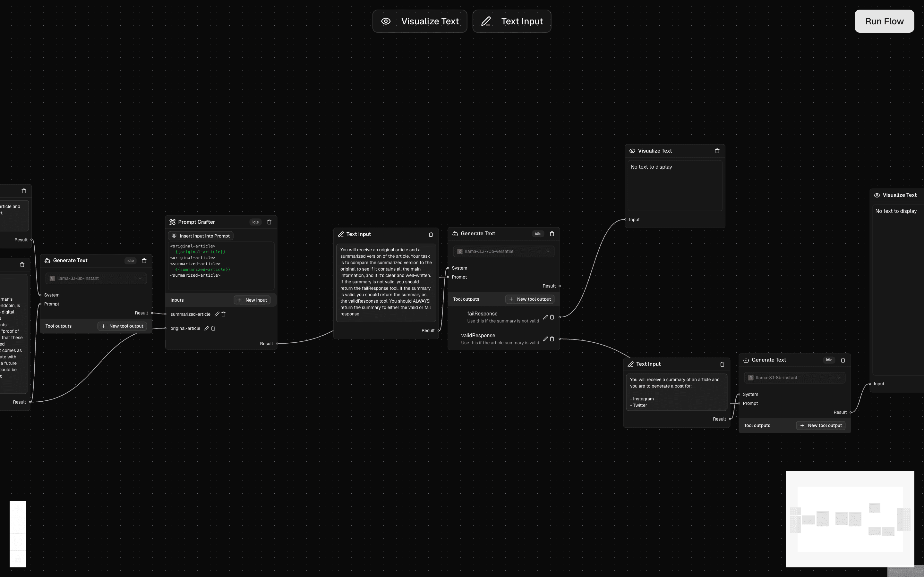Screen dimensions: 924x577
Task: Open the llama-3.1-8b-instant model selector
Action: [x=96, y=278]
